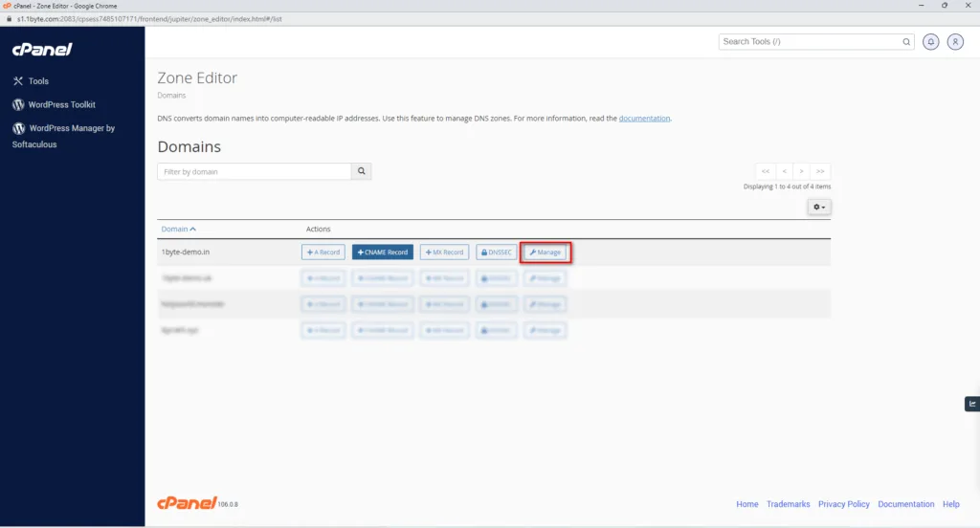Open the side statistics panel icon
The image size is (980, 528).
[x=972, y=404]
